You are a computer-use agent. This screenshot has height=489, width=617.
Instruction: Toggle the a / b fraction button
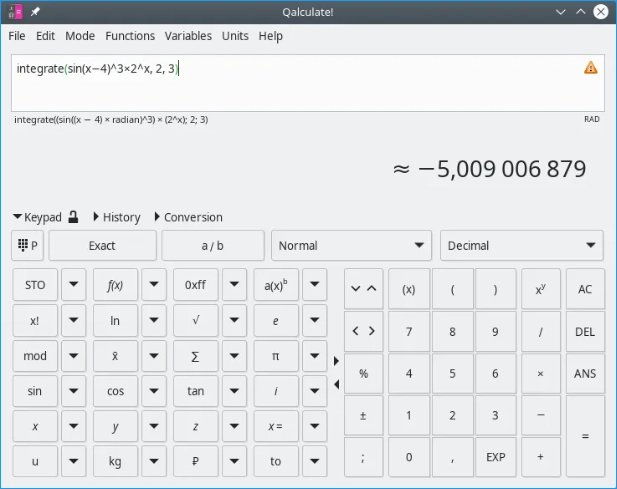(x=212, y=245)
